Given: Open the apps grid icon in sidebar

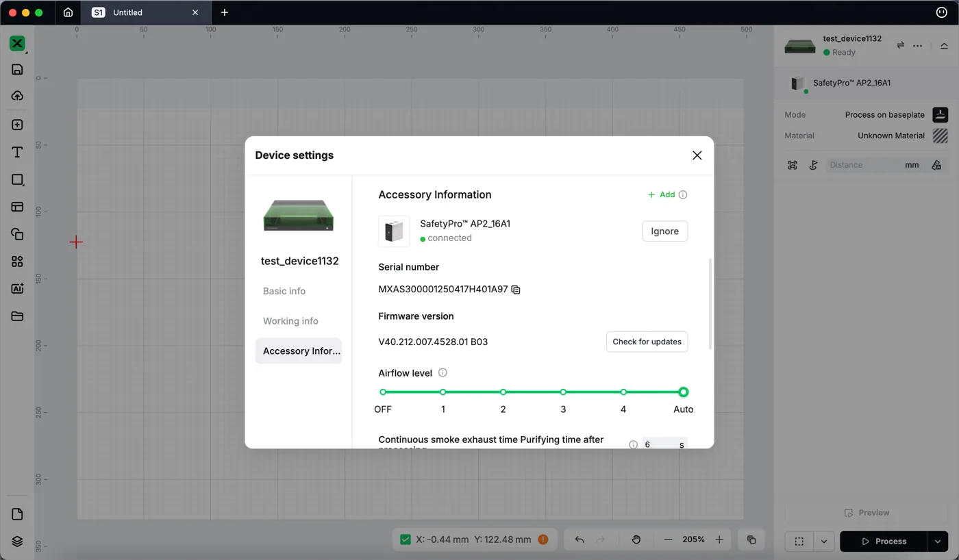Looking at the screenshot, I should click(x=17, y=262).
